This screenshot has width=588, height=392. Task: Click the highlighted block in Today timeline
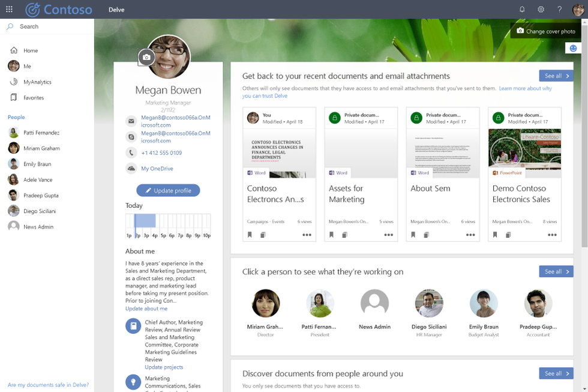pos(145,220)
